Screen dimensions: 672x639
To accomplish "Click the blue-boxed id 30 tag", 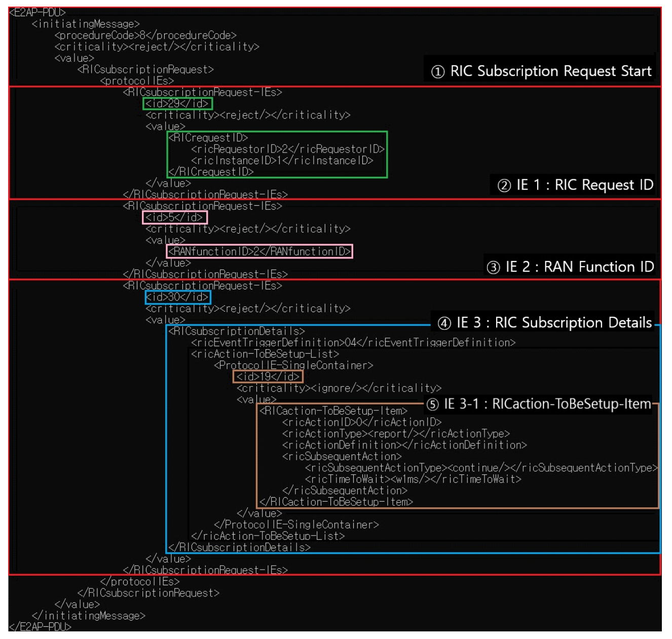I will [177, 297].
